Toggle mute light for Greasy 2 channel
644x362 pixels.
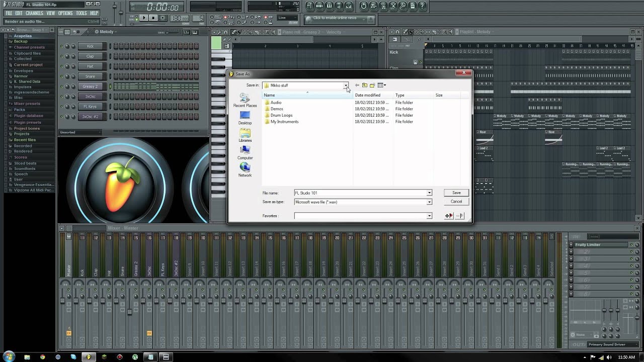coord(61,86)
